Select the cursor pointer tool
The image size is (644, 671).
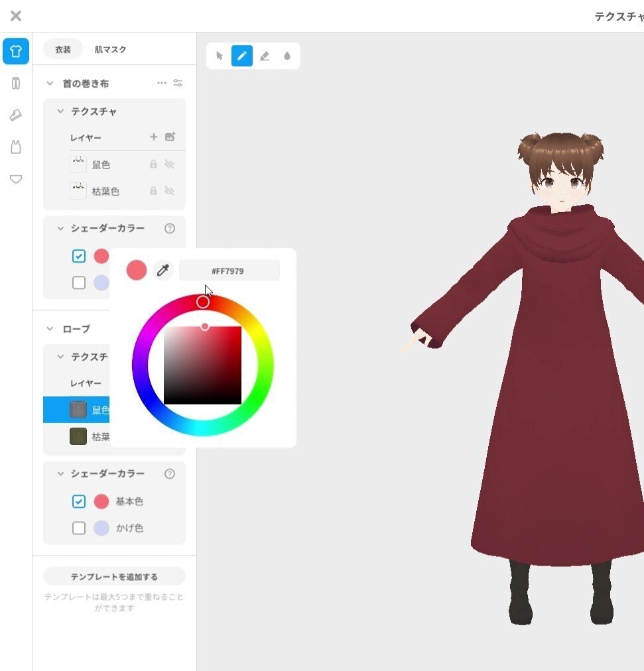point(220,56)
